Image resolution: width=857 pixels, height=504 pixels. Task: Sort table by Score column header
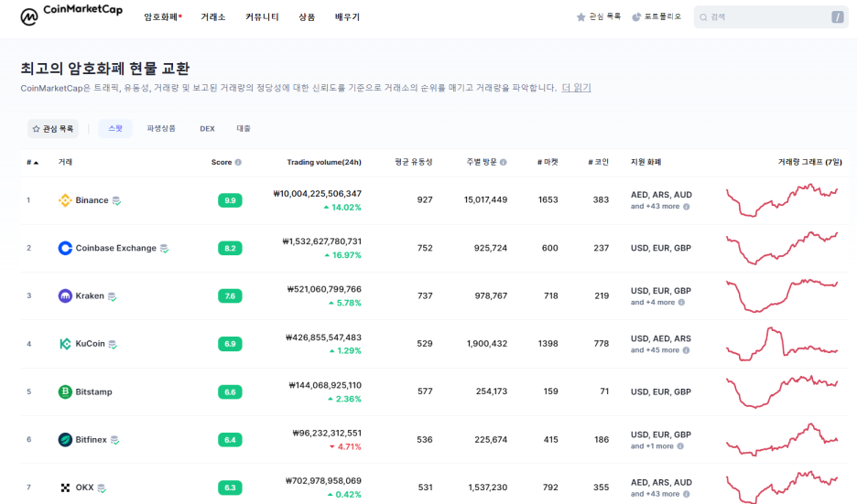click(x=222, y=162)
